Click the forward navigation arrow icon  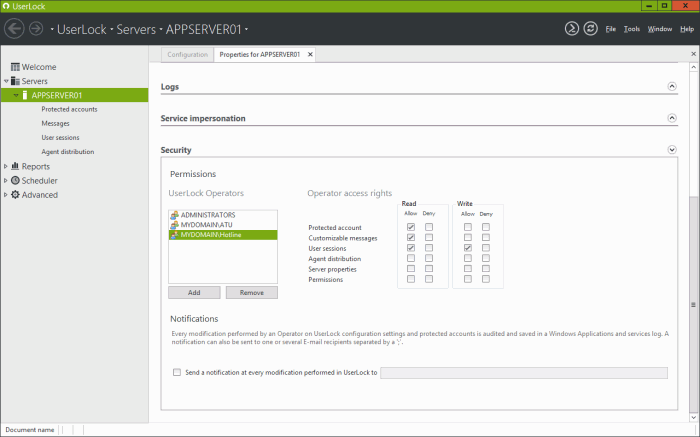point(36,29)
